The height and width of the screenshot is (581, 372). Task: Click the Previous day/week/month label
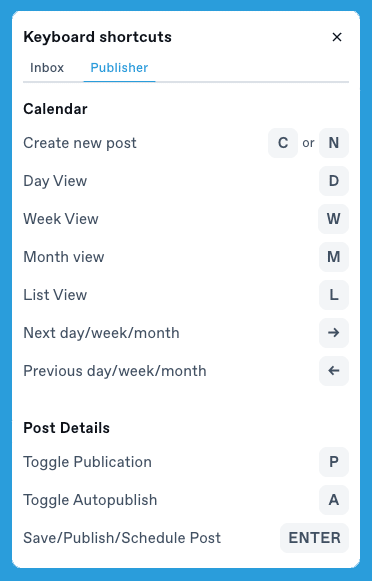115,371
